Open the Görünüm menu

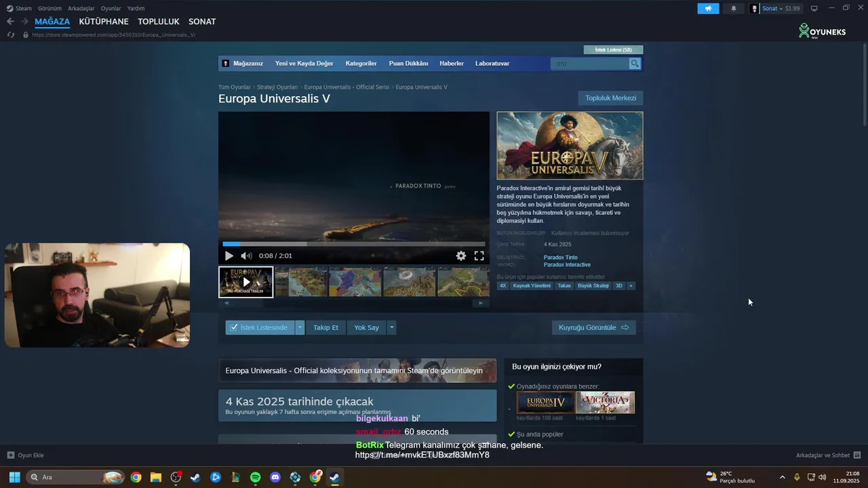pyautogui.click(x=50, y=8)
